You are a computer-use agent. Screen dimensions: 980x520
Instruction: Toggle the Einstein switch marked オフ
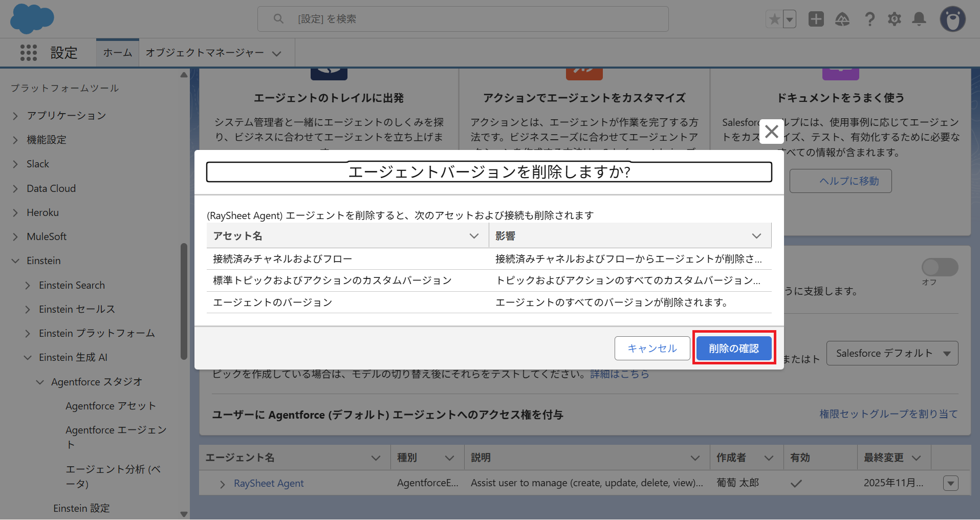click(x=940, y=267)
